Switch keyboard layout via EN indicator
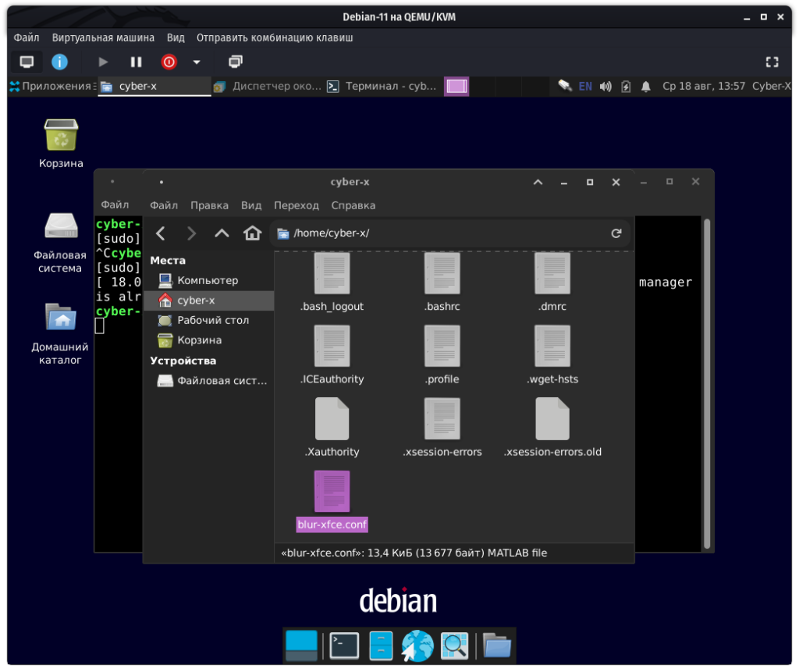This screenshot has width=799, height=672. point(585,86)
